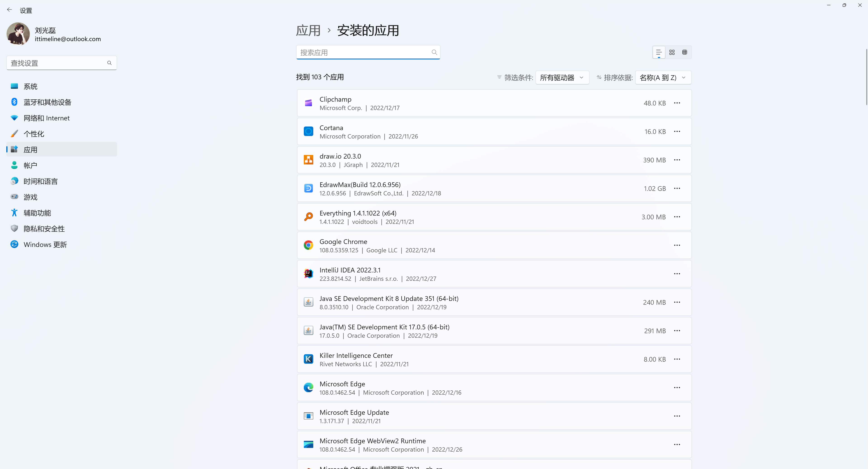This screenshot has height=469, width=868.
Task: Open more options for Java SE Development Kit 8
Action: pos(677,302)
